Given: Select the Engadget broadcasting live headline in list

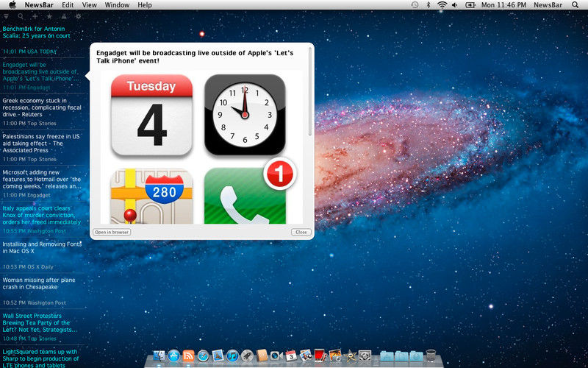Looking at the screenshot, I should pyautogui.click(x=41, y=71).
